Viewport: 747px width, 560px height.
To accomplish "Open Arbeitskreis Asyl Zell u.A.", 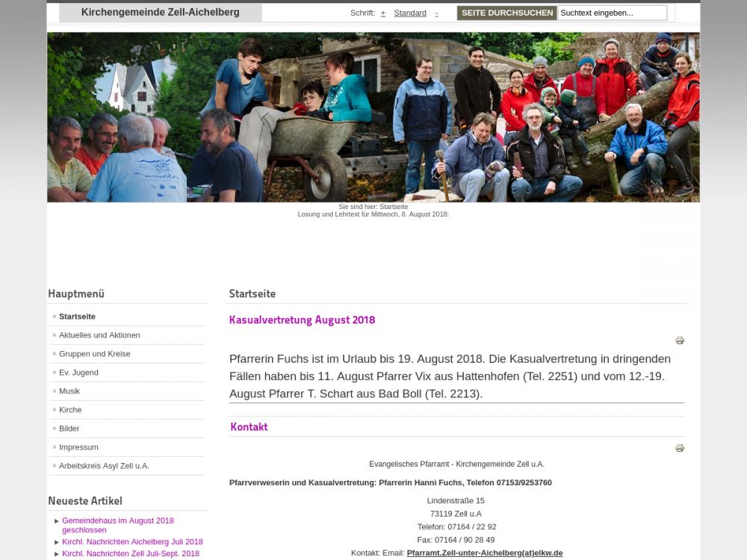I will point(104,466).
